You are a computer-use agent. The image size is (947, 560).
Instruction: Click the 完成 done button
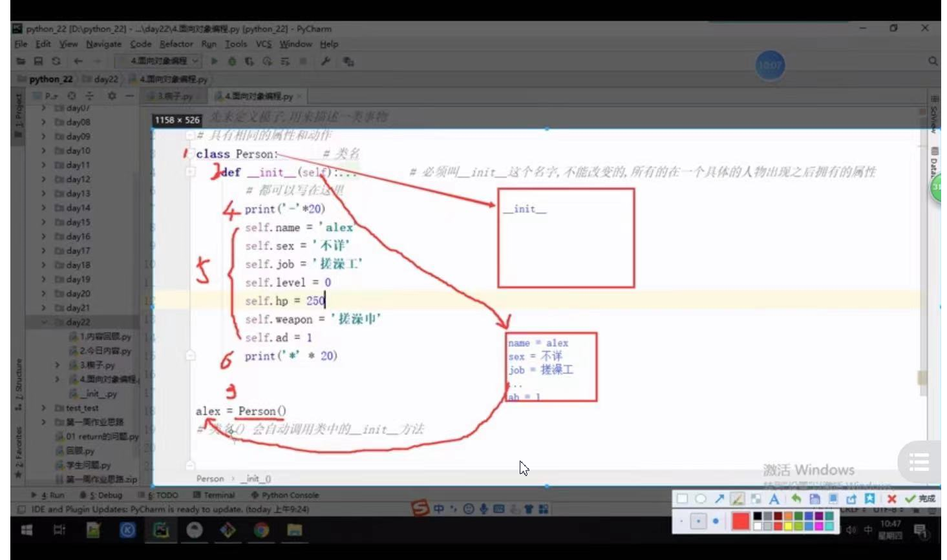pyautogui.click(x=920, y=499)
